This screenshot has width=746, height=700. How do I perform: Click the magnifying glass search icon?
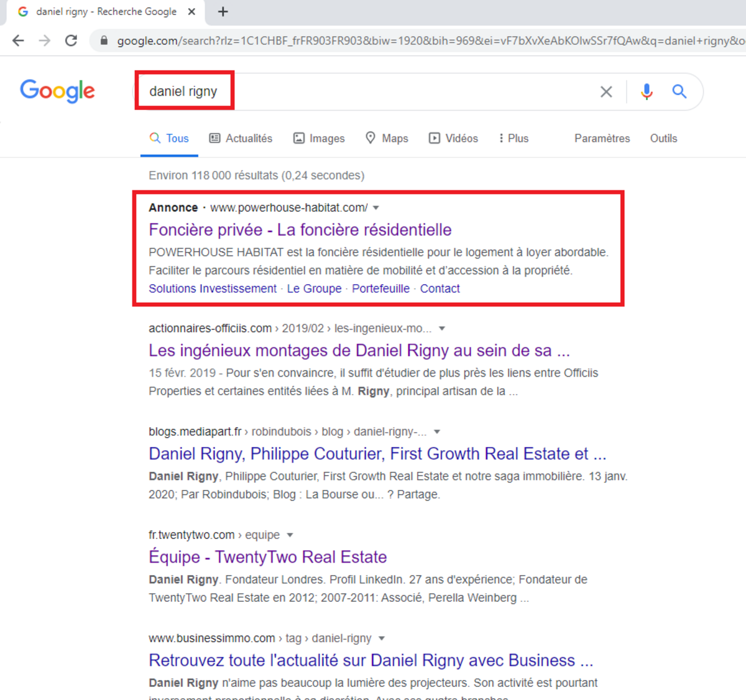coord(679,91)
